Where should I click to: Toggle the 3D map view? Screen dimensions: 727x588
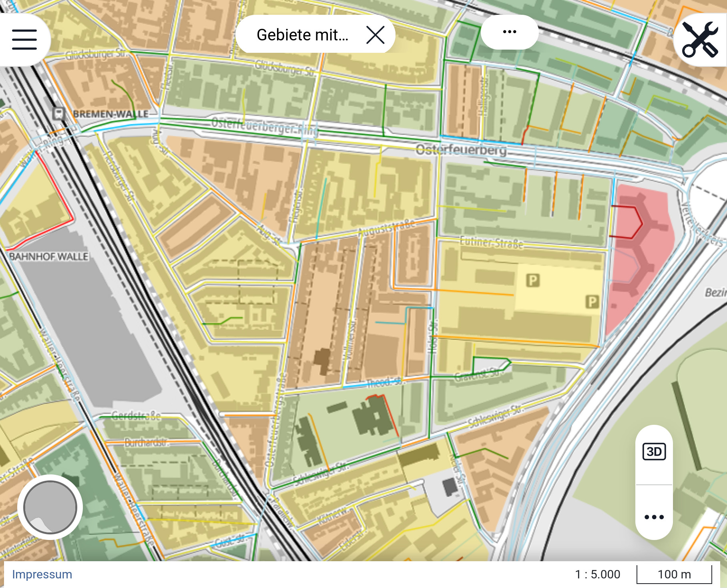click(654, 452)
